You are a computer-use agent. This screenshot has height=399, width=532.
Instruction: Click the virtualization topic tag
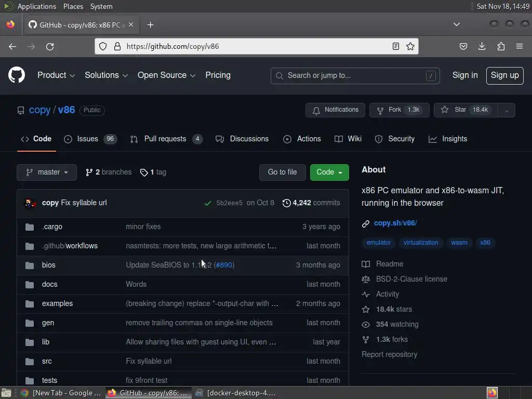coord(421,243)
